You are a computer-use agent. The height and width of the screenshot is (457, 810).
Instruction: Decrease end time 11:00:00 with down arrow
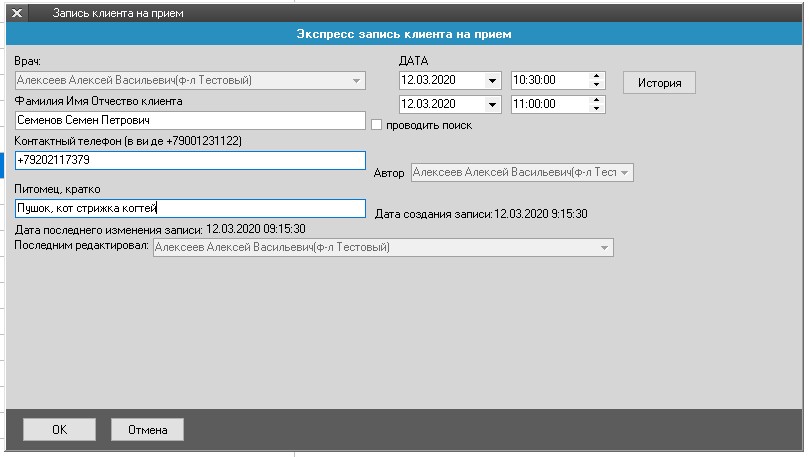pos(597,109)
